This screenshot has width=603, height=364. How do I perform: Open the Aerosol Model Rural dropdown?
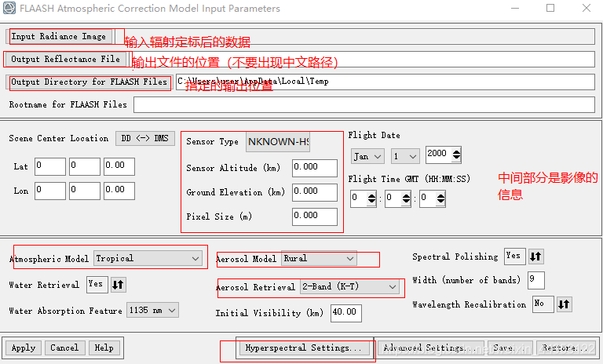(319, 258)
